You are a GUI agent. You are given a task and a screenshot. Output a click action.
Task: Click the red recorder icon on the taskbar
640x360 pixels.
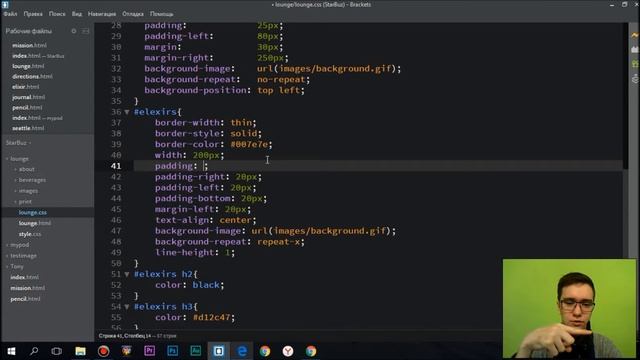click(x=103, y=351)
